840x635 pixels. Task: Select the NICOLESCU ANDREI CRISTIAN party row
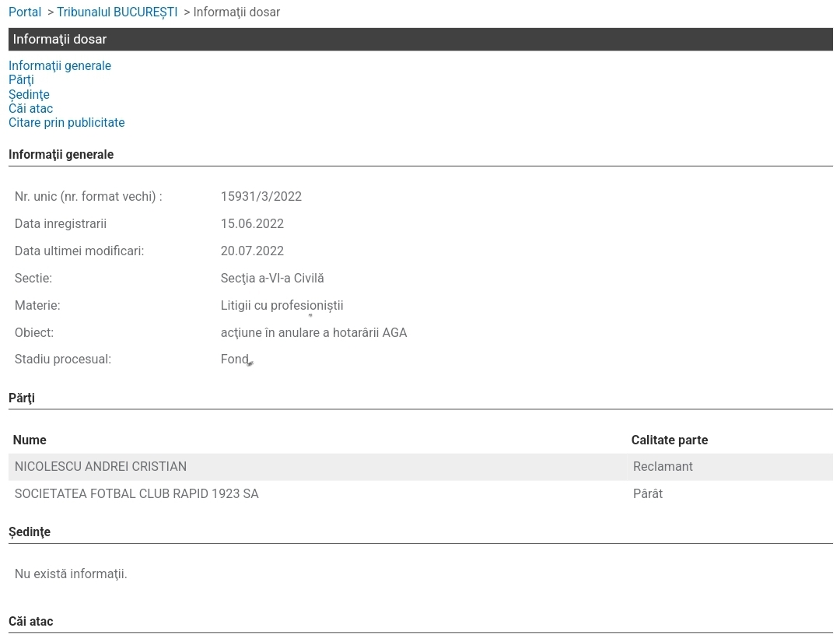click(100, 467)
